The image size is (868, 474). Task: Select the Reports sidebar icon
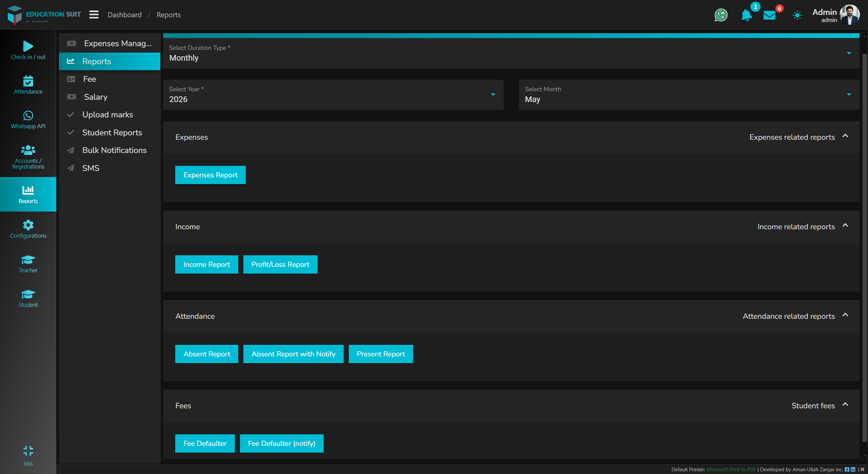pos(28,194)
